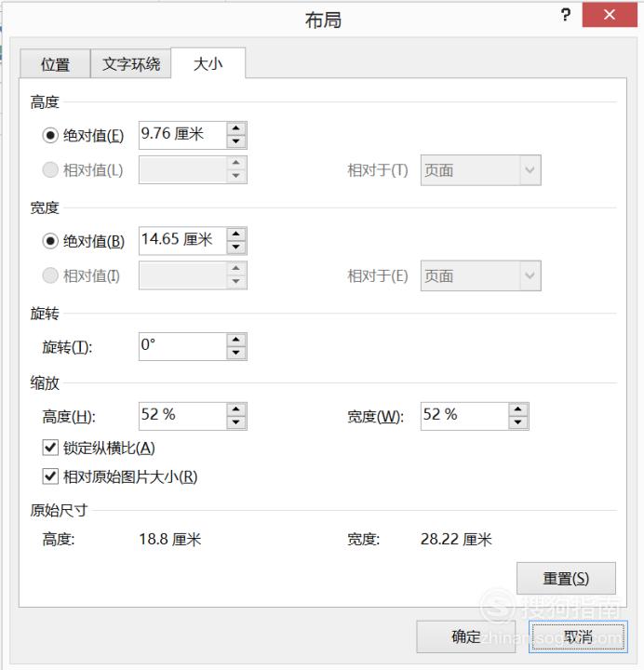Screen dimensions: 644x670
Task: Select height 绝对值(E) radio button
Action: [50, 136]
